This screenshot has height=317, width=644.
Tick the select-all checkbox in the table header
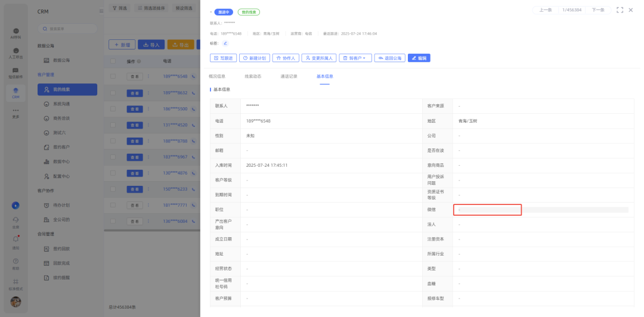(113, 61)
